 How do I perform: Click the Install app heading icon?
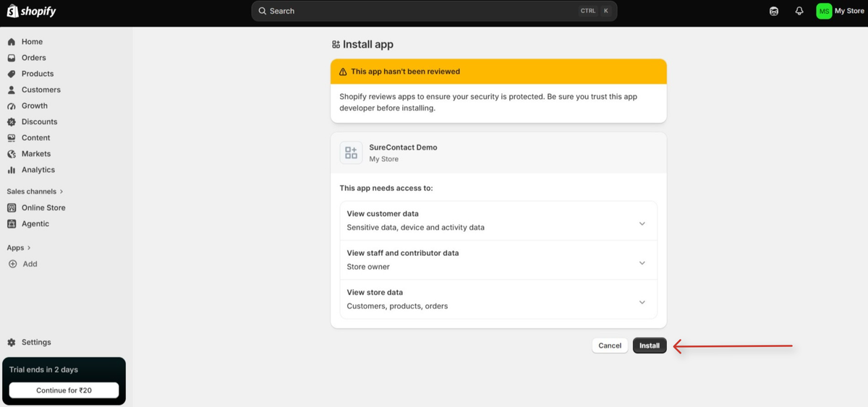click(336, 44)
